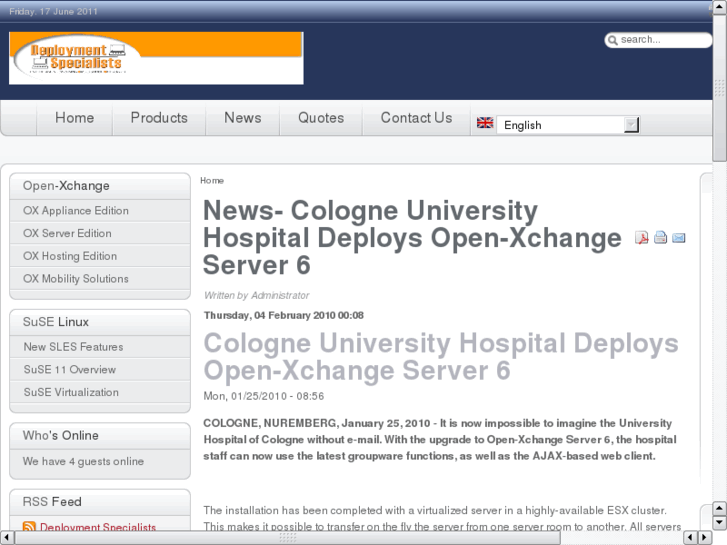Click the PDF export icon
The height and width of the screenshot is (545, 727).
coord(642,238)
